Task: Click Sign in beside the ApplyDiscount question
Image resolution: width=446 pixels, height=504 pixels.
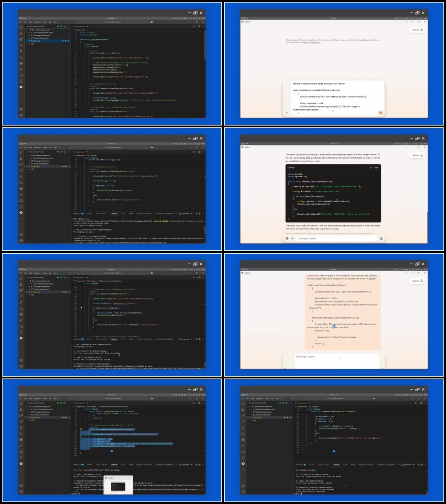Action: pos(417,281)
